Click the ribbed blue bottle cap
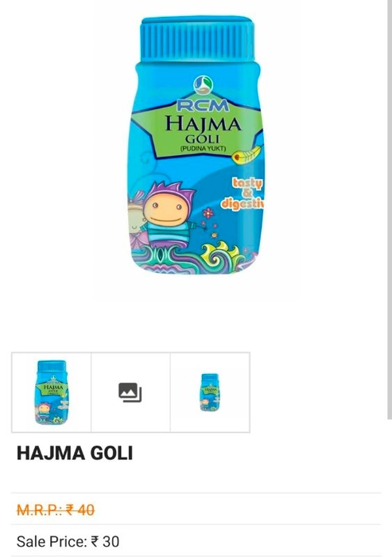 pos(197,39)
